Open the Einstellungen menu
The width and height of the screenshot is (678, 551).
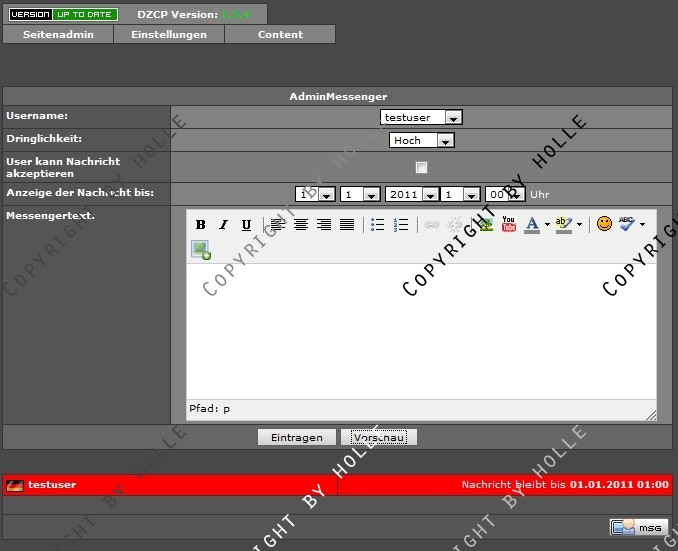coord(169,34)
